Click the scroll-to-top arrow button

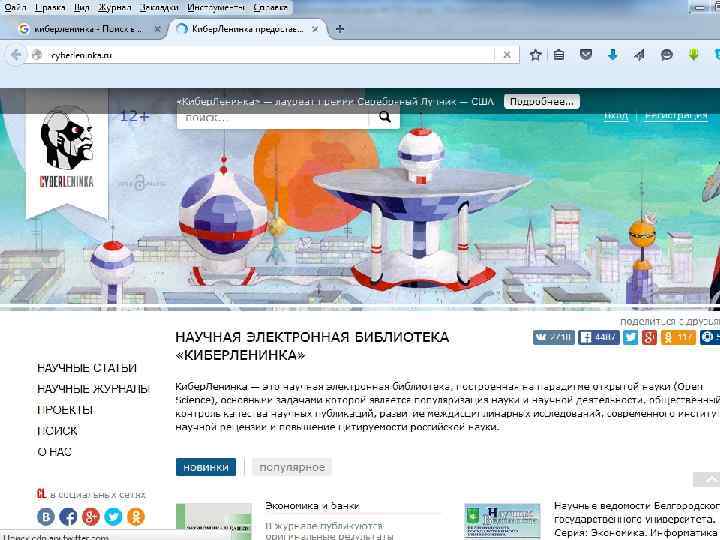pos(707,479)
